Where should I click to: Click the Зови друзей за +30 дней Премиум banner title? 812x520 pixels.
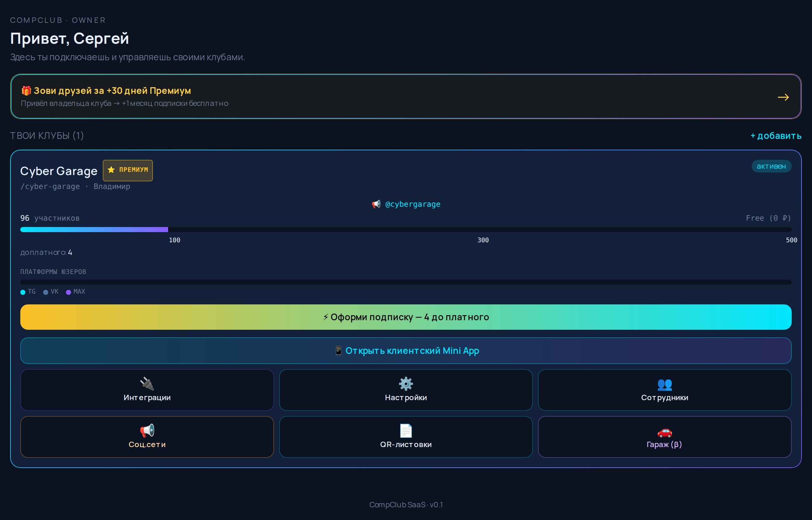click(112, 90)
